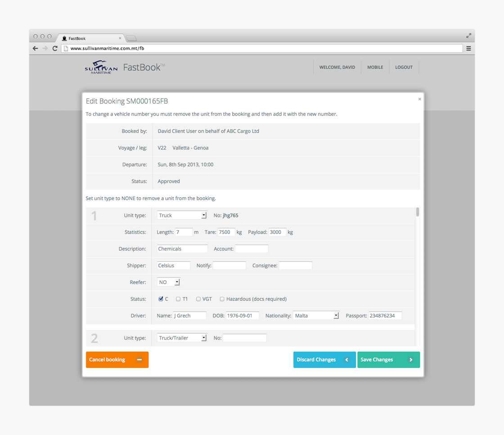The width and height of the screenshot is (504, 435).
Task: Click the vehicle number jhg765
Action: click(230, 215)
